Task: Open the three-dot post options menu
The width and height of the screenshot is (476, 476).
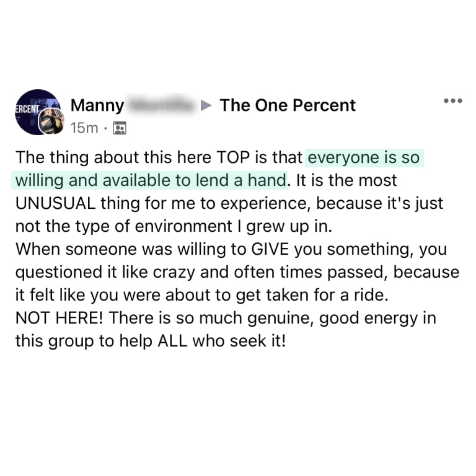Action: pyautogui.click(x=453, y=101)
